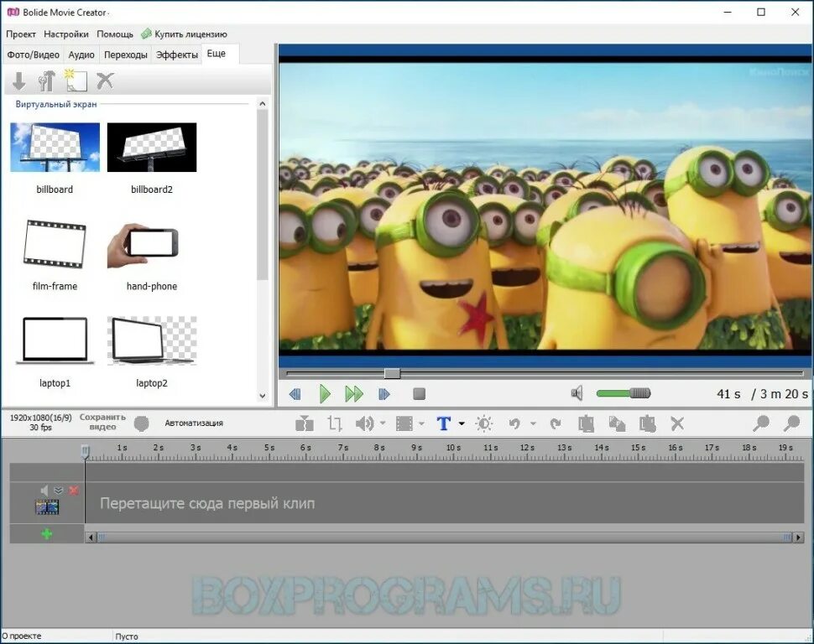Click the down-arrow add-to-project icon

pyautogui.click(x=18, y=81)
